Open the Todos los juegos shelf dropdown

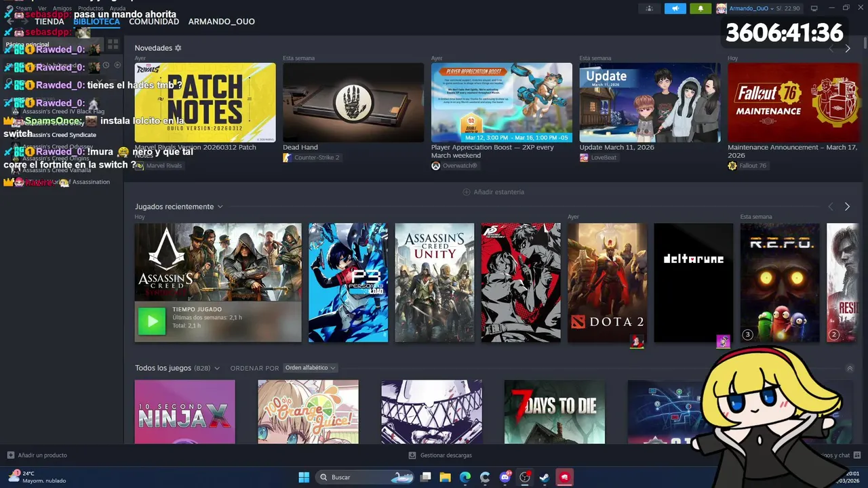tap(217, 368)
